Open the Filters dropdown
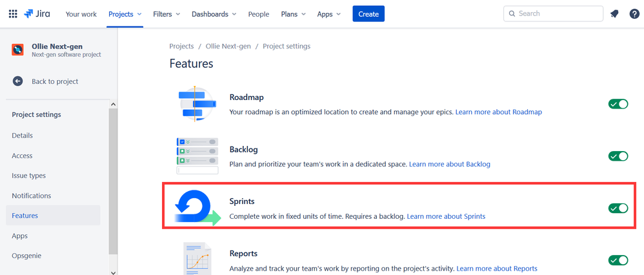The height and width of the screenshot is (275, 644). 166,14
